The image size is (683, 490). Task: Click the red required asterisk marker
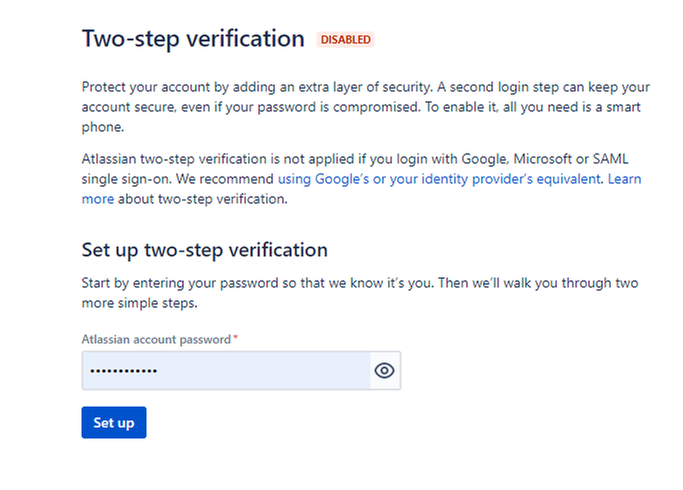pos(236,339)
